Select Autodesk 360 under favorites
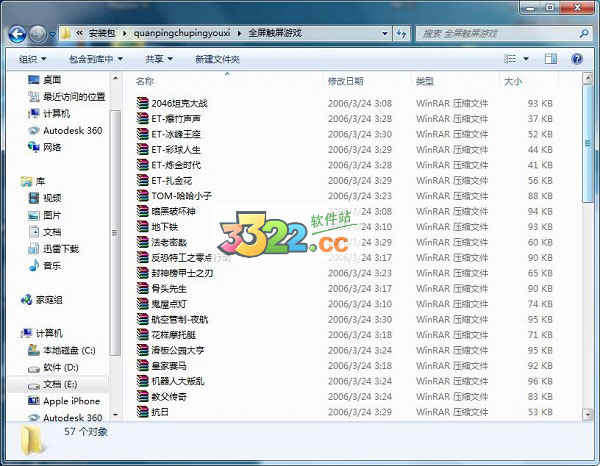The image size is (600, 466). coord(65,130)
